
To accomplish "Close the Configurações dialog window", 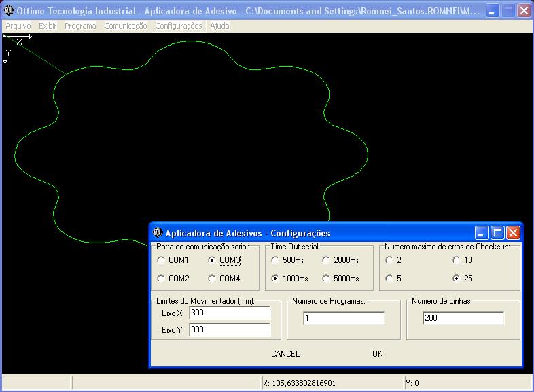I will pyautogui.click(x=513, y=233).
